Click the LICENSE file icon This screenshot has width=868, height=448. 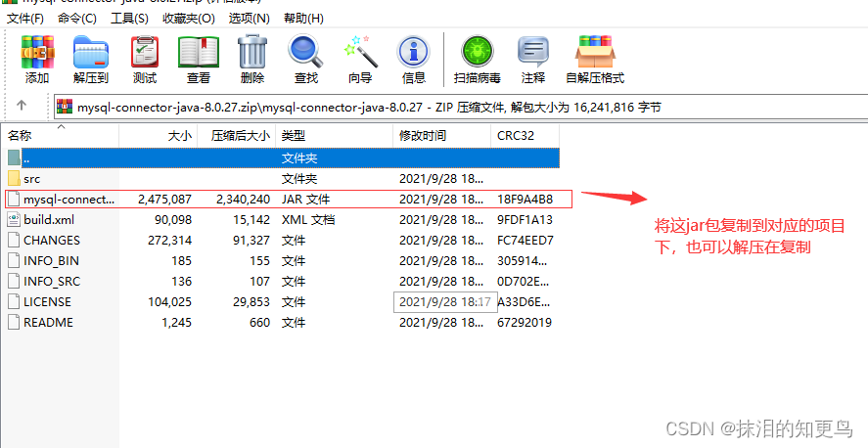click(15, 301)
